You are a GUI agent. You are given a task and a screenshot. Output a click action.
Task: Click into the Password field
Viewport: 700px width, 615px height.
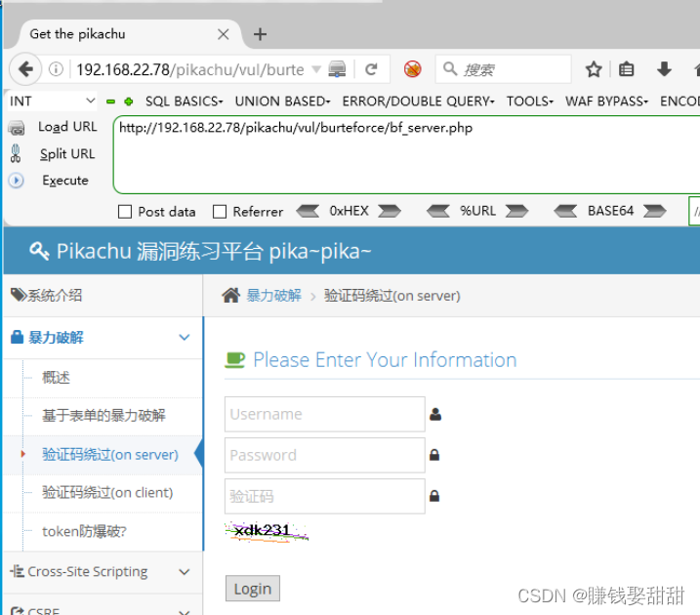pyautogui.click(x=324, y=455)
